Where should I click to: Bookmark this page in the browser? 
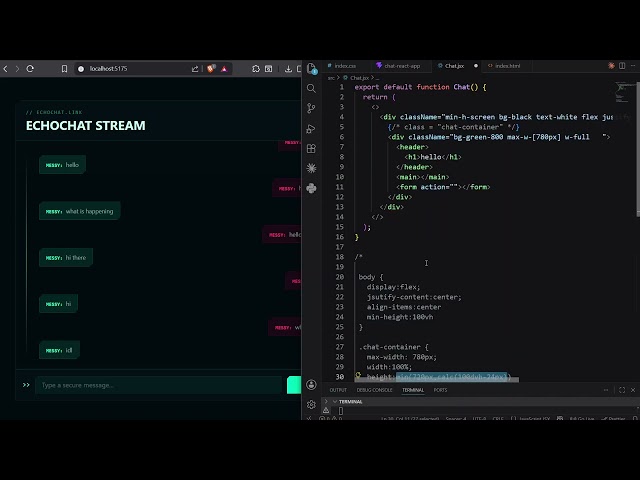pyautogui.click(x=64, y=69)
